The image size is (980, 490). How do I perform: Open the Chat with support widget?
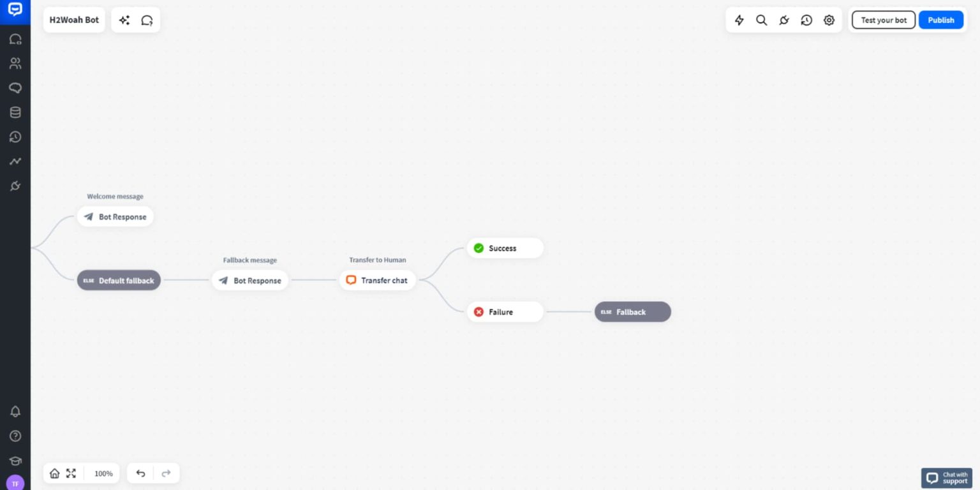[x=946, y=477]
